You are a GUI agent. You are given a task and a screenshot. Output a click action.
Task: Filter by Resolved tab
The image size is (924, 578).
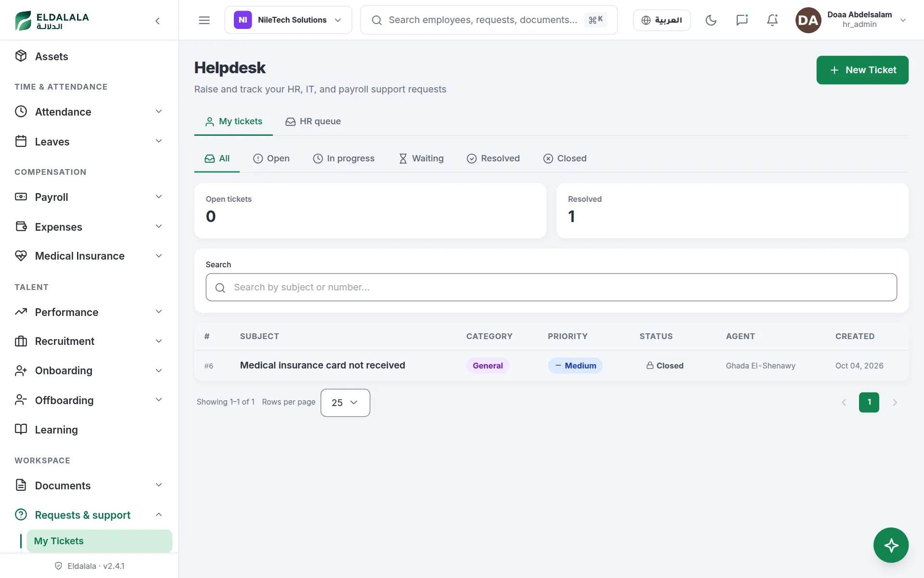tap(493, 158)
